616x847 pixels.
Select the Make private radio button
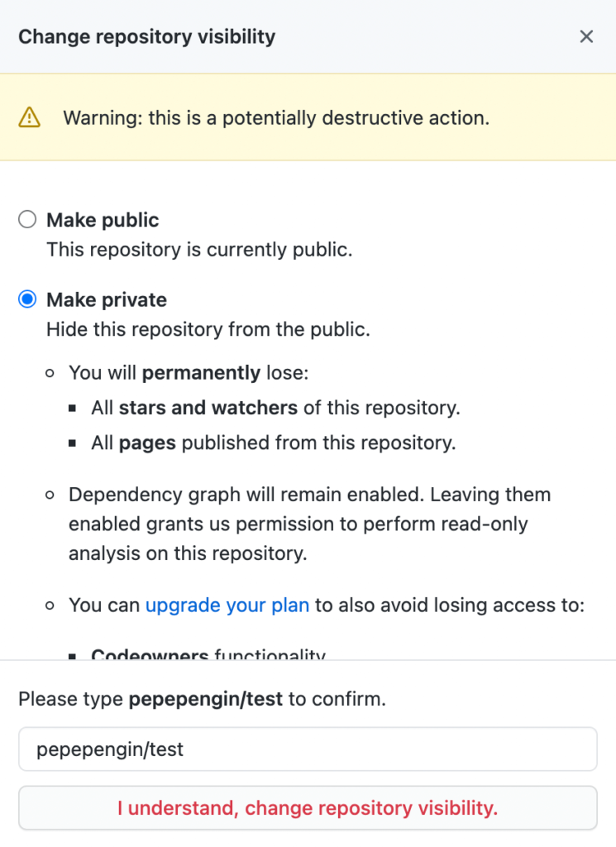[27, 299]
